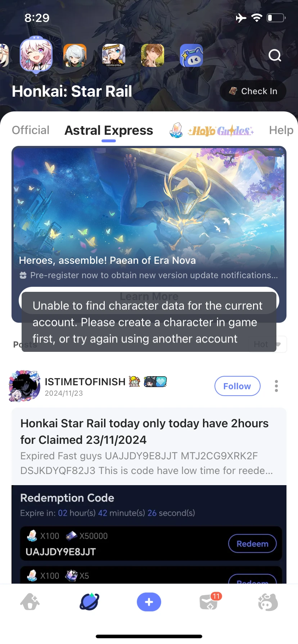
Task: Open the planet explore icon in bottom bar
Action: (89, 602)
